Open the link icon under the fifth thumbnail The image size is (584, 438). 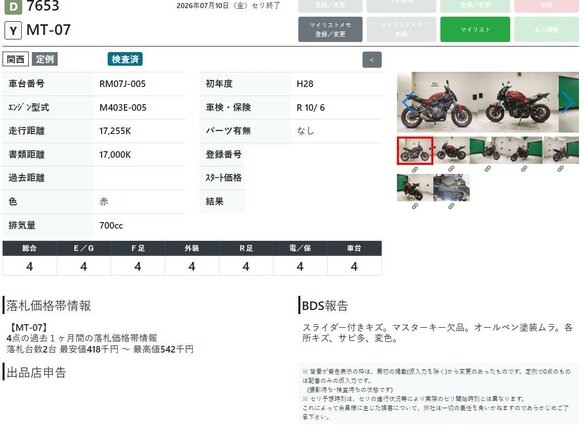coord(561,169)
